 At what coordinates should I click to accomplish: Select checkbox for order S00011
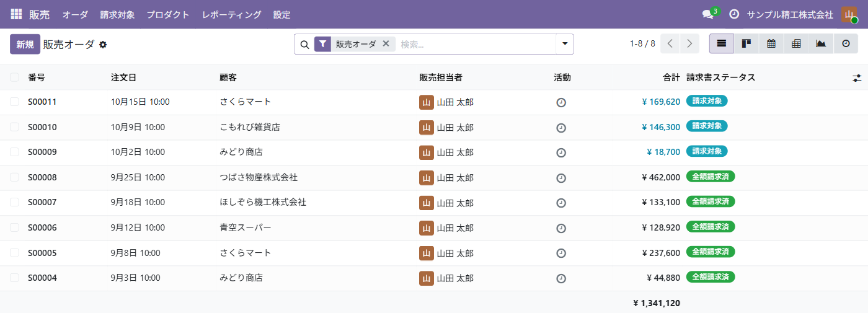pos(14,102)
